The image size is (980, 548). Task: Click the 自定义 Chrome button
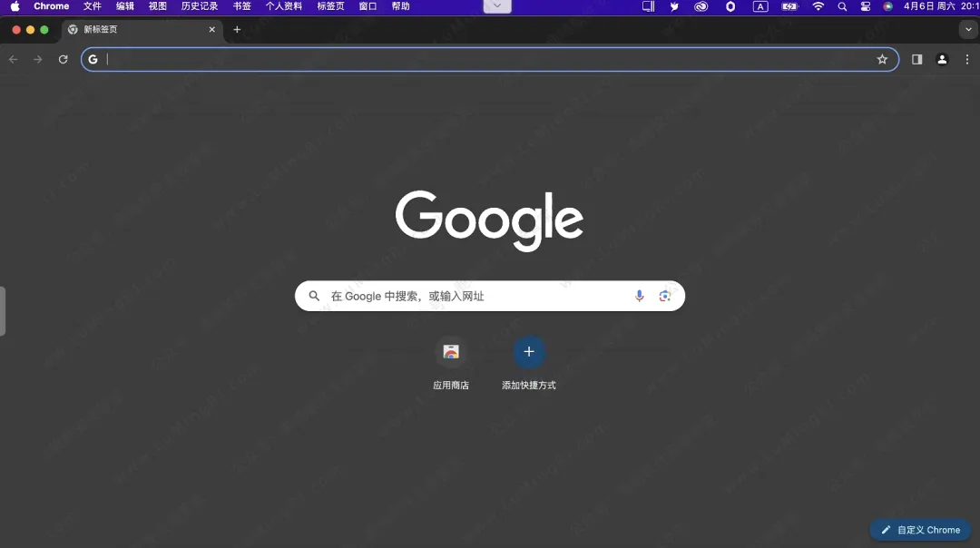point(920,530)
